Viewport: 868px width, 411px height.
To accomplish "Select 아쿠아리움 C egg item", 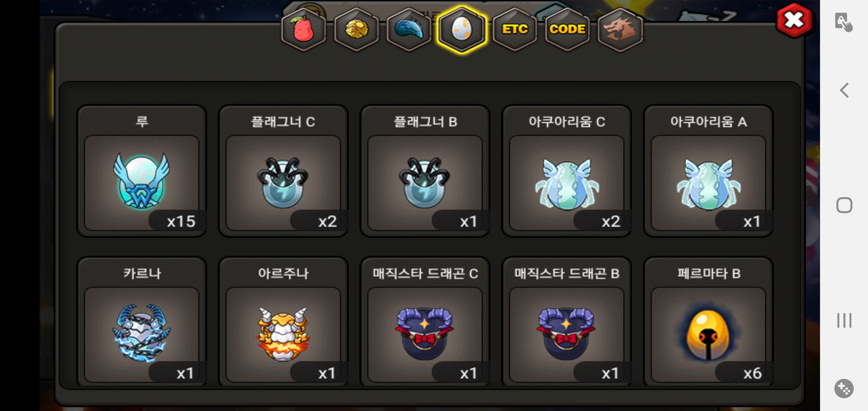I will tap(567, 171).
